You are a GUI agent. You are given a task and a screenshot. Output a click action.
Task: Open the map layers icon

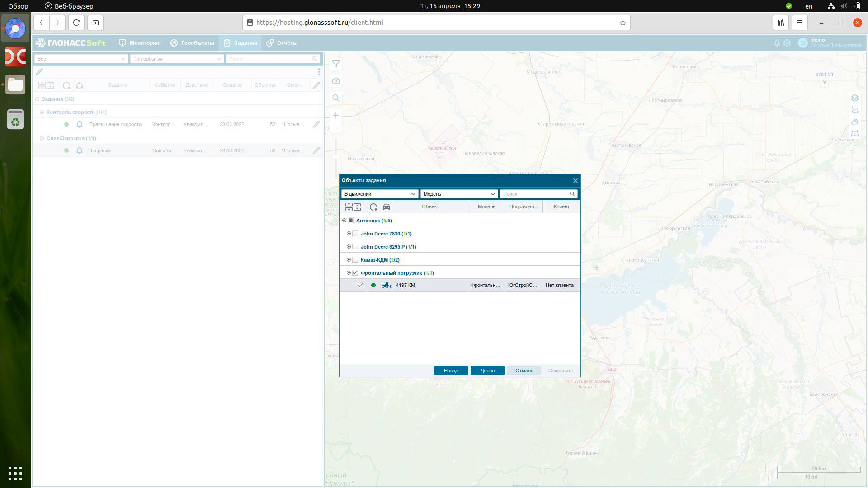click(x=854, y=98)
